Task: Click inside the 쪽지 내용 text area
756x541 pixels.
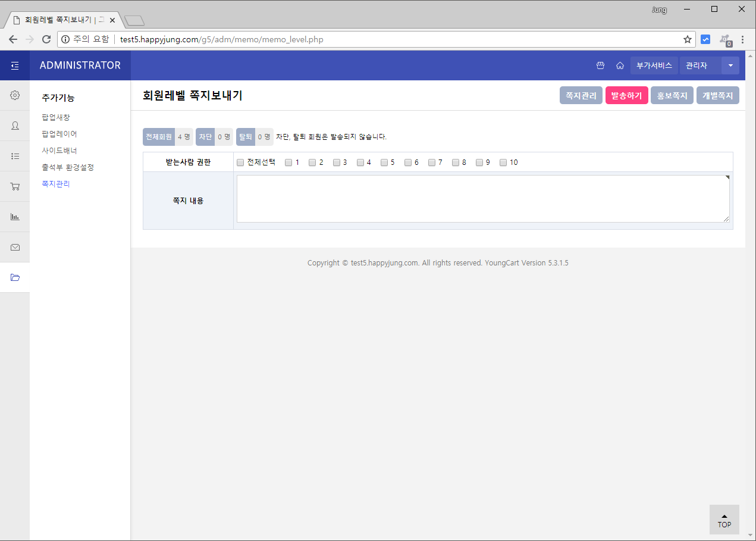Action: click(x=483, y=199)
